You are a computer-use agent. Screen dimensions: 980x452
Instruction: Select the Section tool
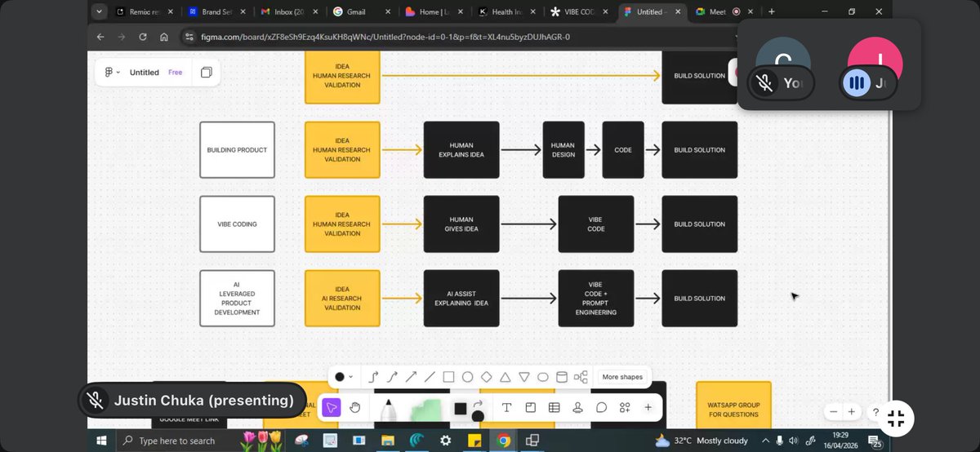point(530,407)
